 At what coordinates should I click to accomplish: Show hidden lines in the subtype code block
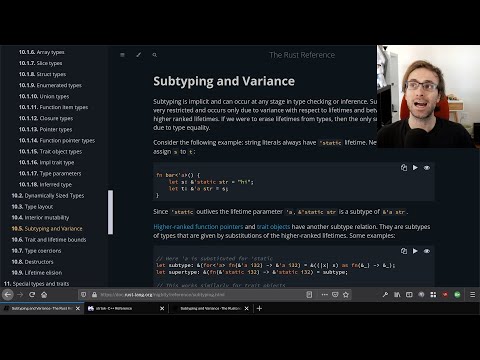[427, 251]
